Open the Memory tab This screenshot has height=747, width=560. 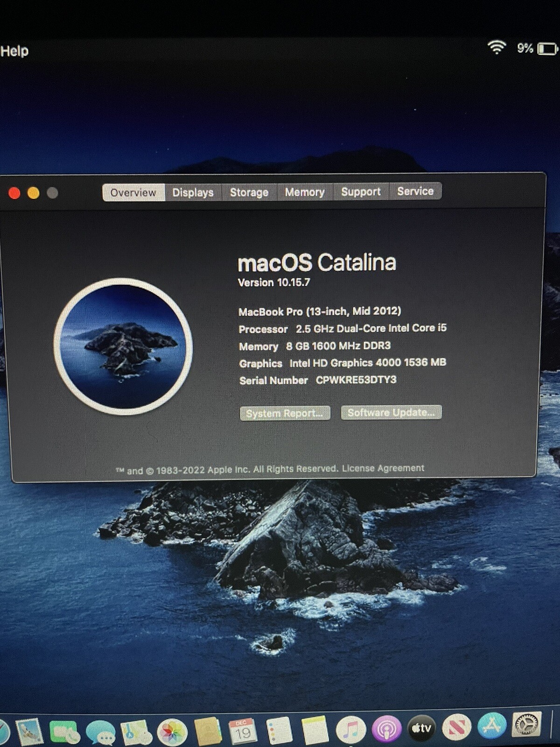click(x=305, y=192)
